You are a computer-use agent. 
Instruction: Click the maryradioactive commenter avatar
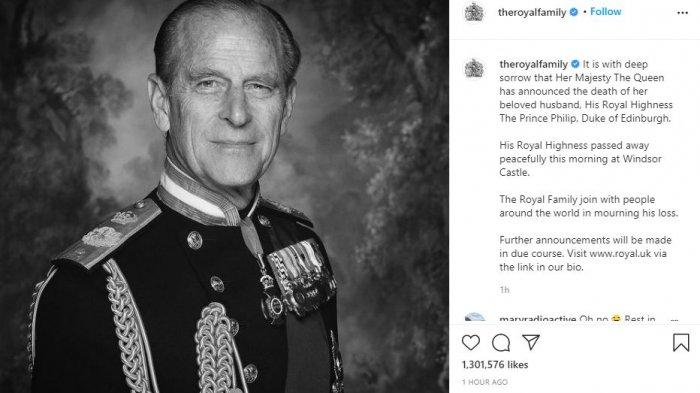(474, 318)
